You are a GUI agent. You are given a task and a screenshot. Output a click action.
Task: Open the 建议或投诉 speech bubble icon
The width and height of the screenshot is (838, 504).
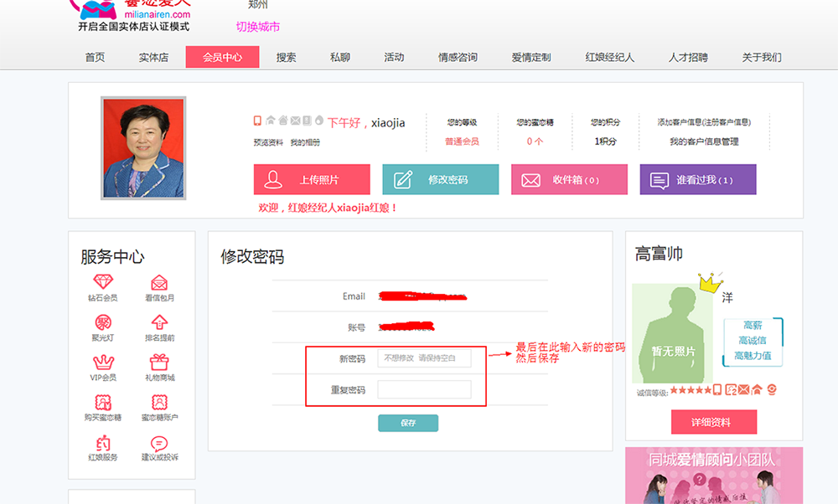tap(159, 443)
